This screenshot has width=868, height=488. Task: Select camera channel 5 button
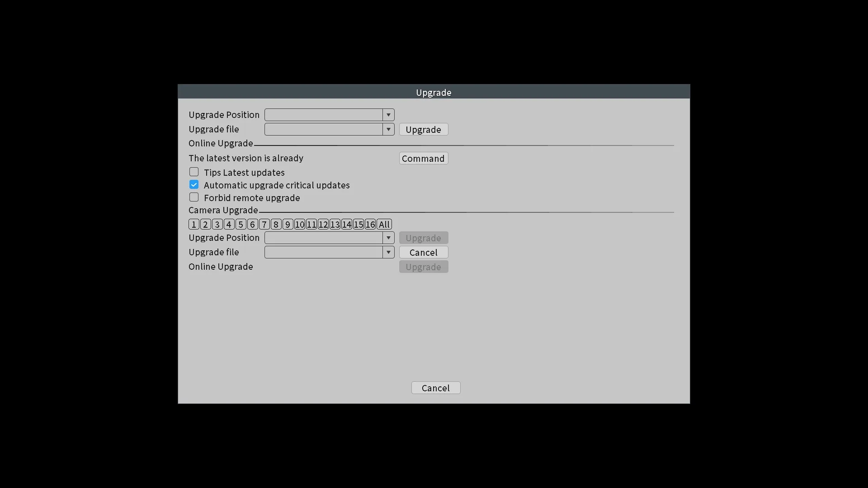pyautogui.click(x=241, y=225)
